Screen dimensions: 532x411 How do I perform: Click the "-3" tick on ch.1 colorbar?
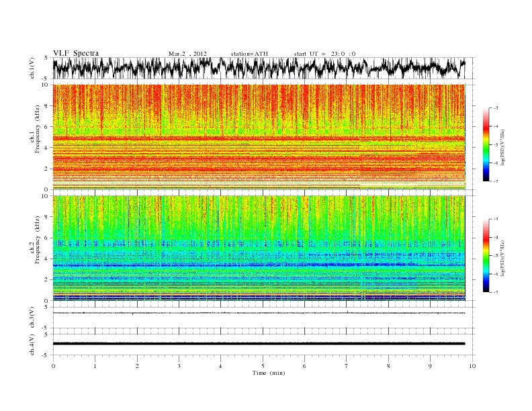(496, 108)
